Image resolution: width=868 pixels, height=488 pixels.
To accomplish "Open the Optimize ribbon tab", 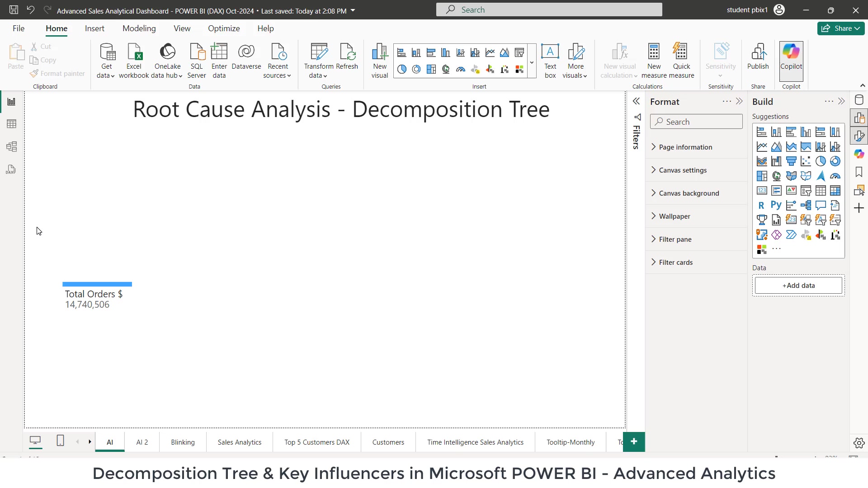I will click(224, 28).
